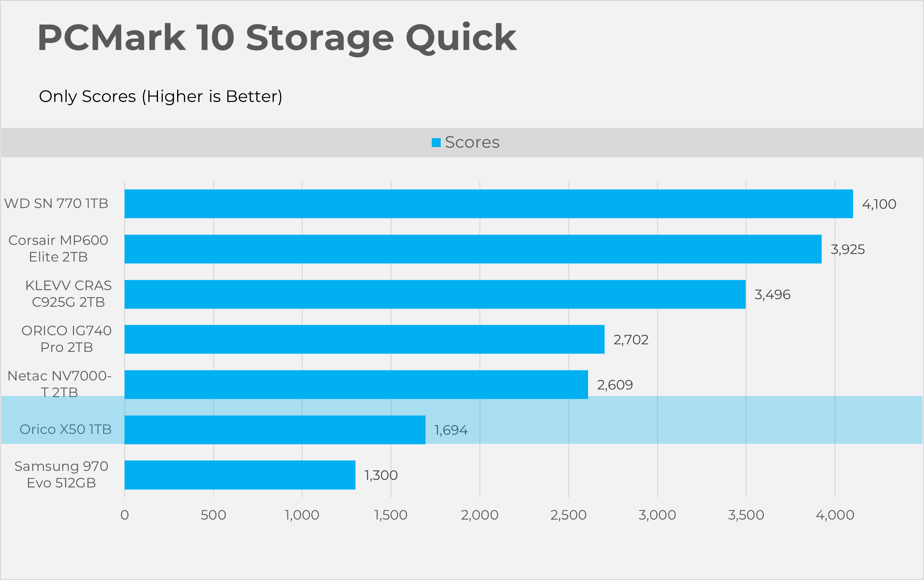Select the WD SN 770 1TB bar
The height and width of the screenshot is (580, 924).
point(489,204)
